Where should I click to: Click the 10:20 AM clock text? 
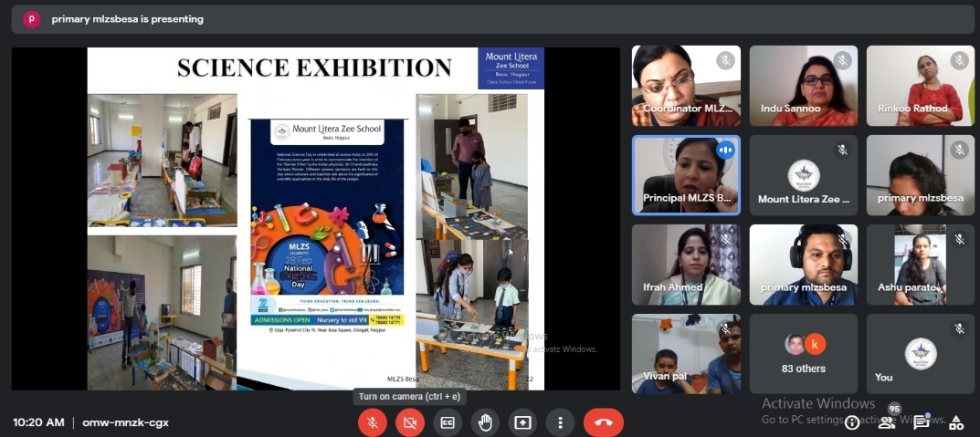(x=38, y=422)
